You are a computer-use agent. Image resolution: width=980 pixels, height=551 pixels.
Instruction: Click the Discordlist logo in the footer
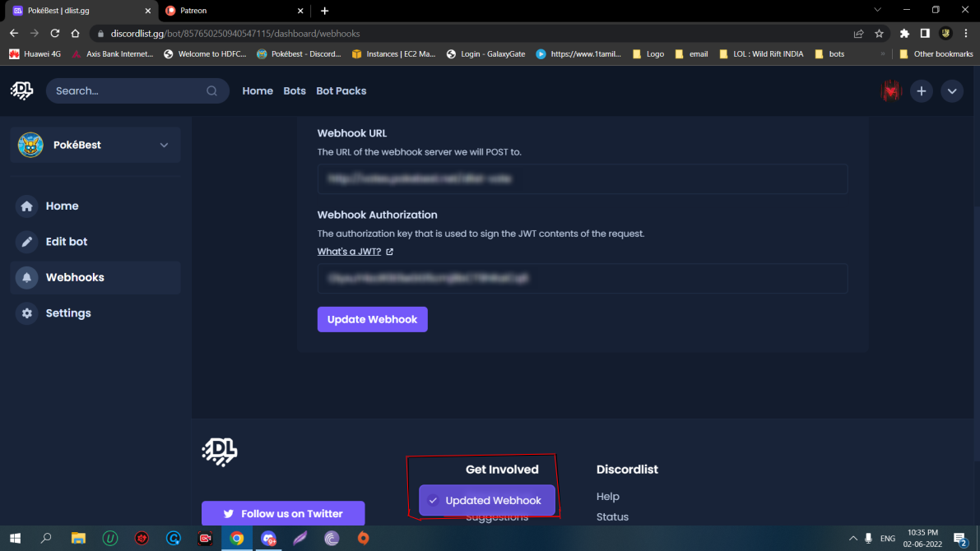click(x=219, y=452)
